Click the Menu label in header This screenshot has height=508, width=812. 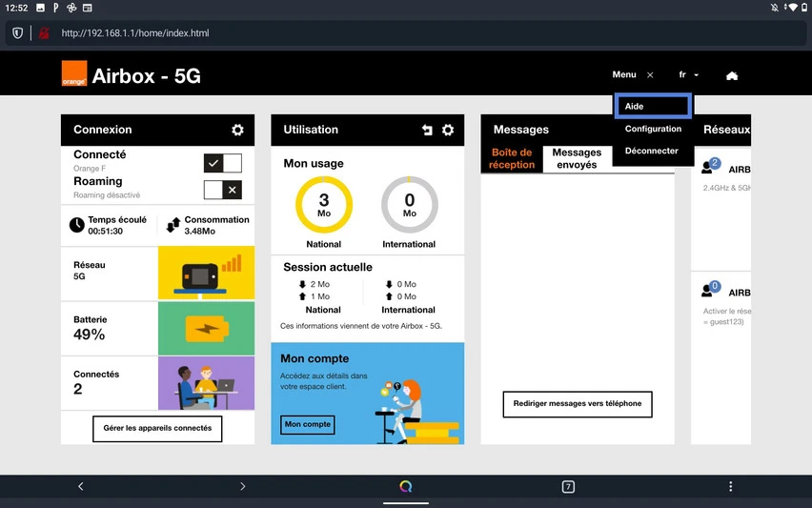[x=624, y=74]
